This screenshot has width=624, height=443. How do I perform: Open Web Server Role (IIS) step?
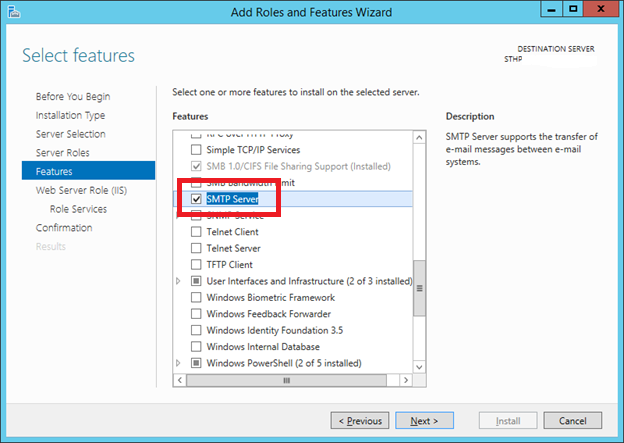coord(81,190)
